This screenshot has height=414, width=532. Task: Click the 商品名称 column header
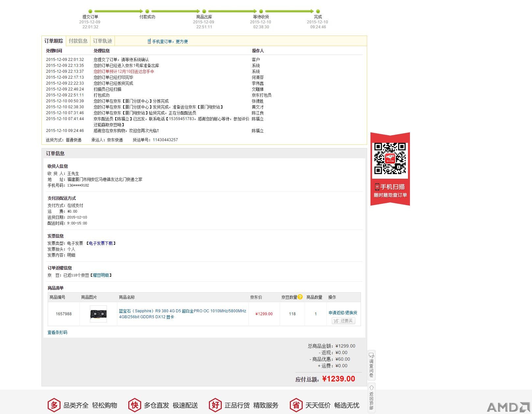[127, 297]
